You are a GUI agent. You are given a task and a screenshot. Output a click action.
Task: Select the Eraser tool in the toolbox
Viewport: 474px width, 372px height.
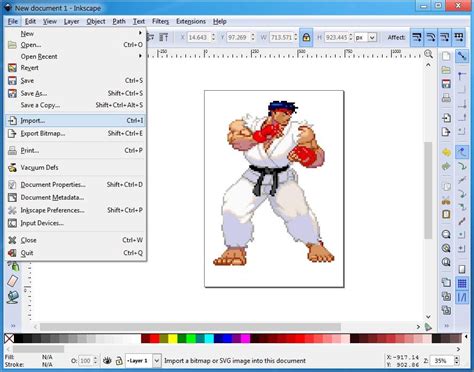tap(13, 281)
